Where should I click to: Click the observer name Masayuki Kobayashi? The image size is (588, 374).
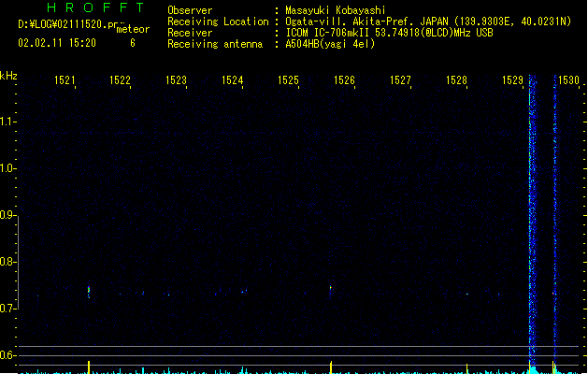(x=336, y=10)
